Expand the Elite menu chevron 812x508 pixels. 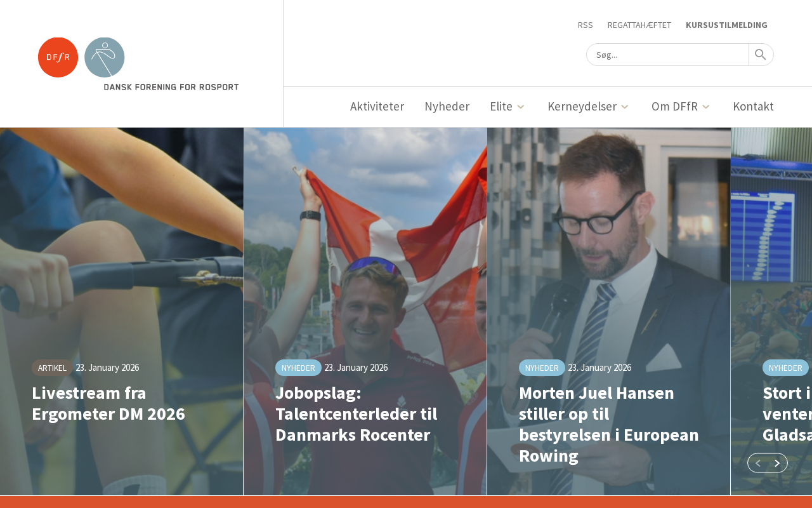click(521, 107)
